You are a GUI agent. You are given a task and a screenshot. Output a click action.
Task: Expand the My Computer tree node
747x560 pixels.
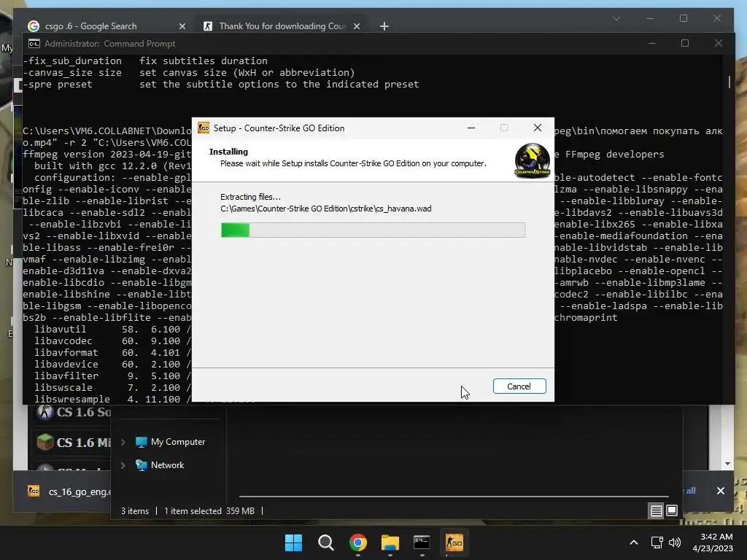pos(123,442)
